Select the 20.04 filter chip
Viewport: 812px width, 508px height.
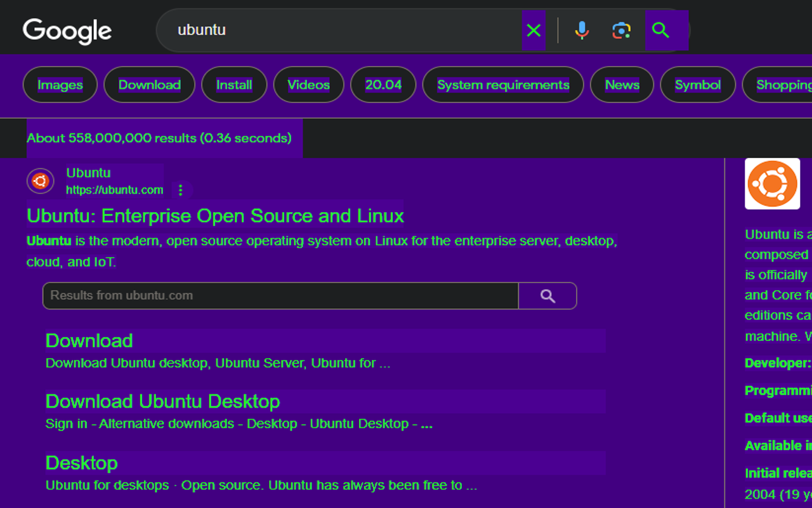384,84
